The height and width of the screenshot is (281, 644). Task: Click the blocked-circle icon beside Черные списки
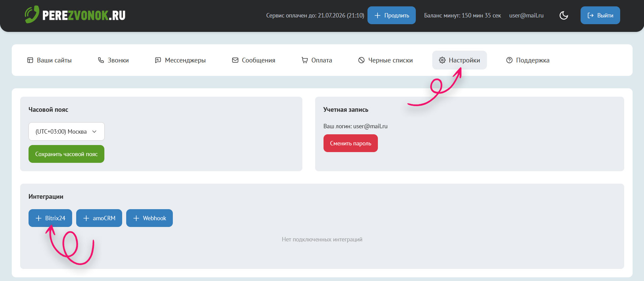point(361,60)
